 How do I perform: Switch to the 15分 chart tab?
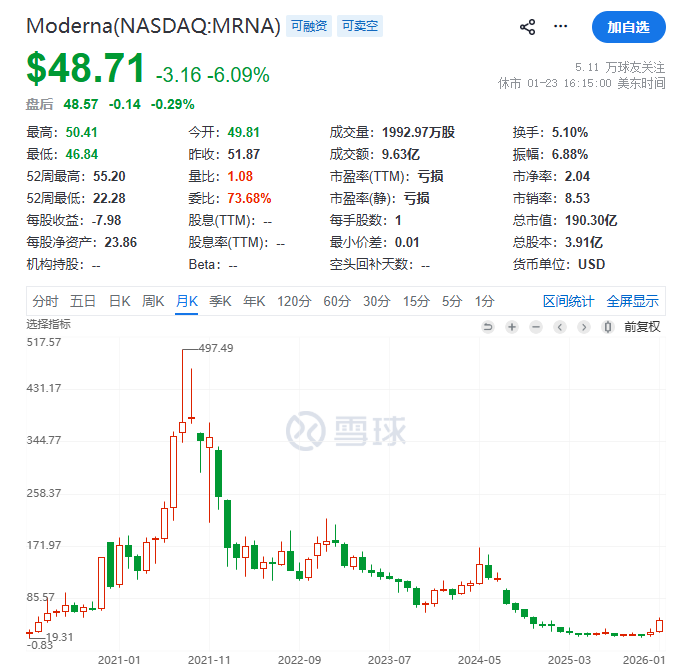[x=416, y=301]
